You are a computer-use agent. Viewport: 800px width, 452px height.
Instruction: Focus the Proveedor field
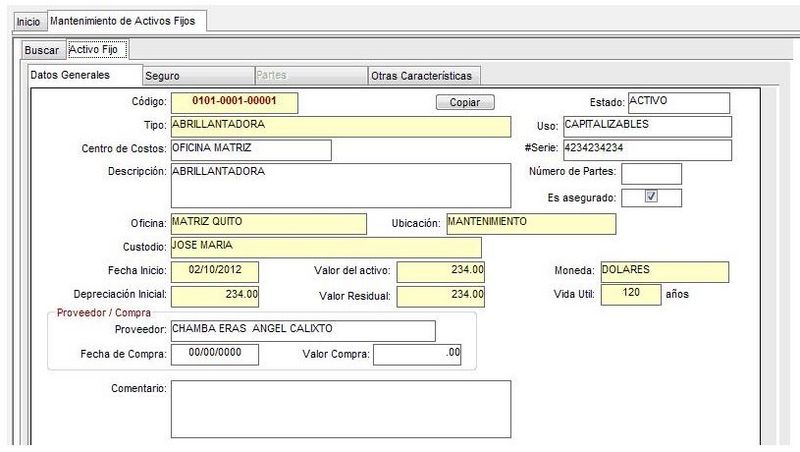click(303, 330)
